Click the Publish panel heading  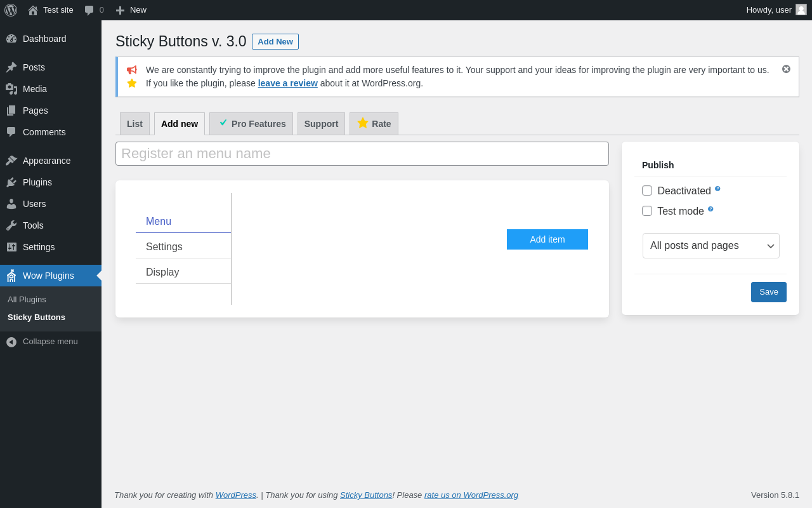[658, 165]
